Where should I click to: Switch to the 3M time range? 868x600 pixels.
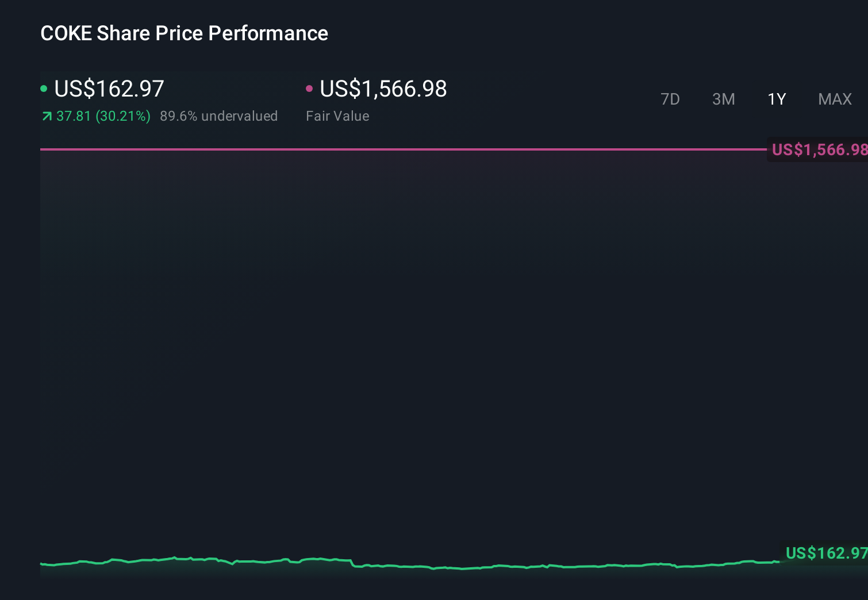(x=723, y=99)
